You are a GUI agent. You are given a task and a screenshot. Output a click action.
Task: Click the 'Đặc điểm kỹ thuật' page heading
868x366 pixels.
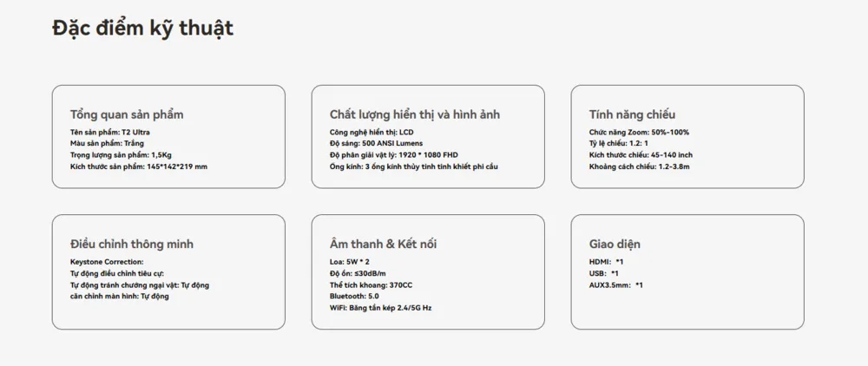coord(143,29)
